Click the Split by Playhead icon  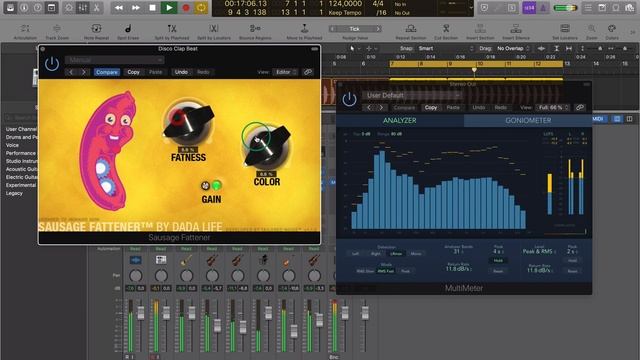tap(172, 28)
